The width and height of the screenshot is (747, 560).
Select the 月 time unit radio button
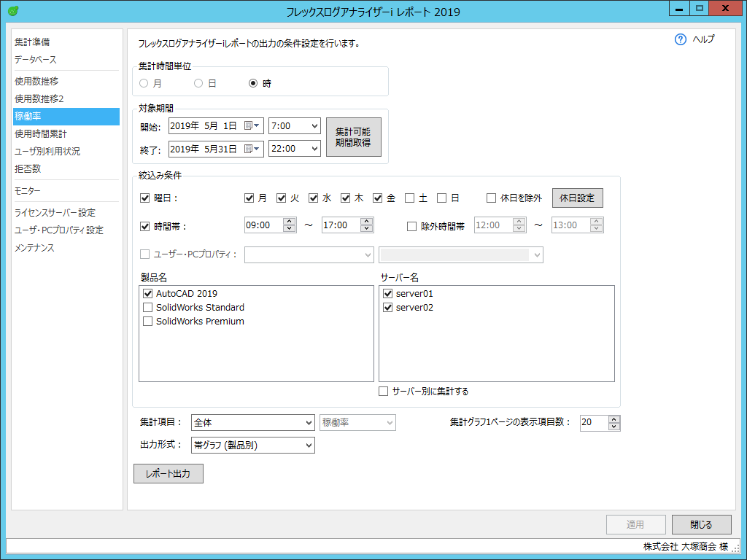144,83
